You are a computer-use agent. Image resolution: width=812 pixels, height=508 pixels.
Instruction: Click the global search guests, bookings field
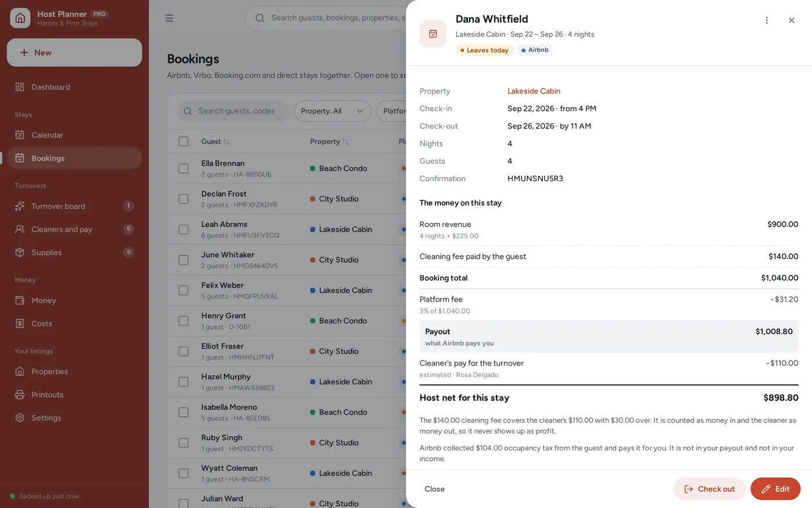(x=327, y=18)
